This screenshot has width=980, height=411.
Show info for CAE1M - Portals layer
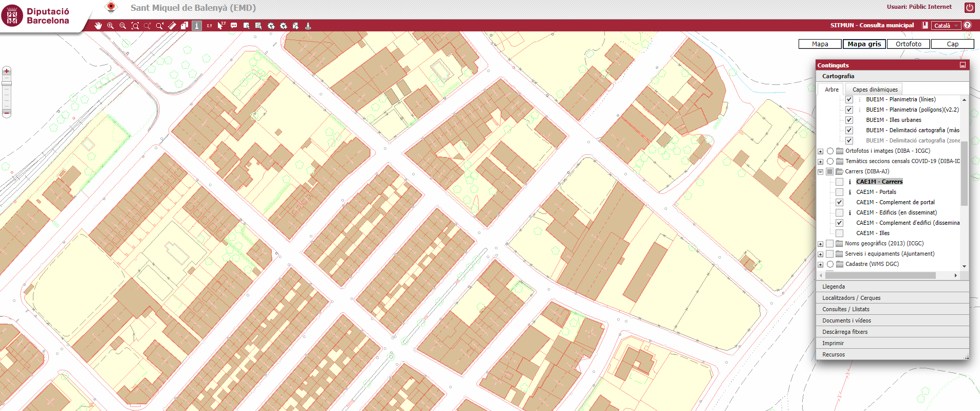pos(849,192)
